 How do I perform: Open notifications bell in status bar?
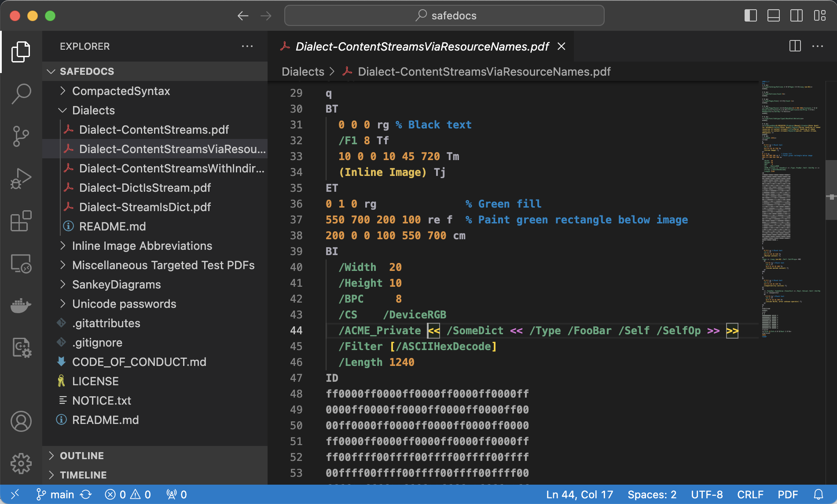point(818,494)
